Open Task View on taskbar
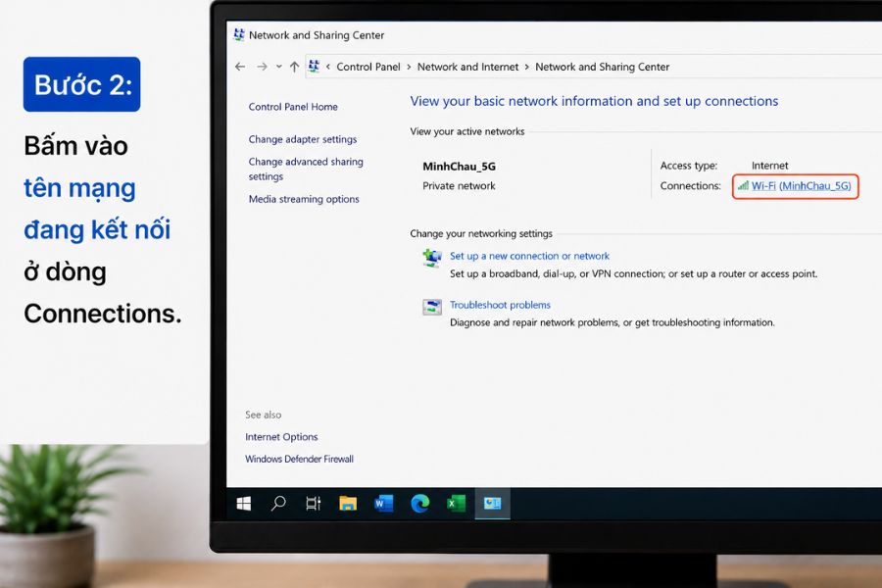The width and height of the screenshot is (882, 588). tap(313, 504)
